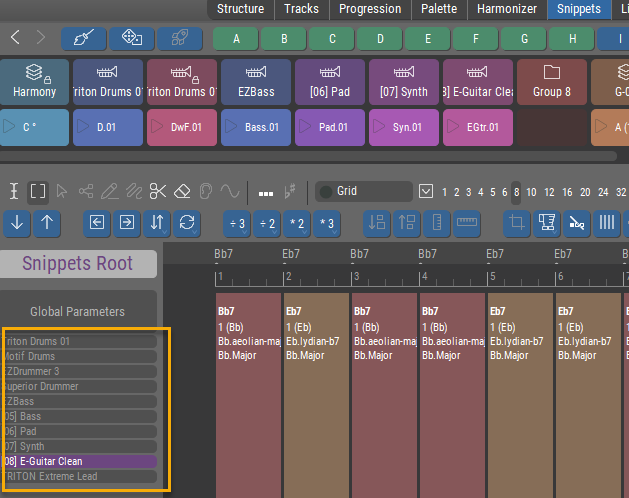Viewport: 629px width, 498px height.
Task: Click the move down arrow button
Action: (x=18, y=223)
